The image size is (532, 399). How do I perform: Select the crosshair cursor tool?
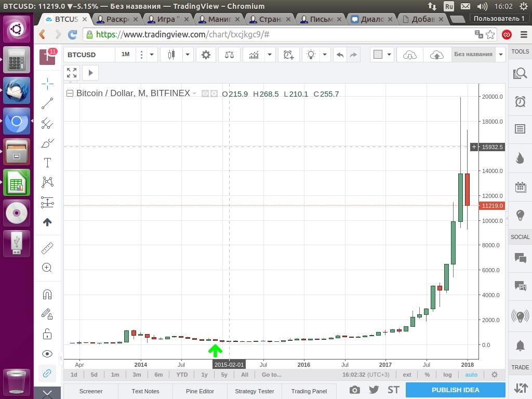coord(47,84)
